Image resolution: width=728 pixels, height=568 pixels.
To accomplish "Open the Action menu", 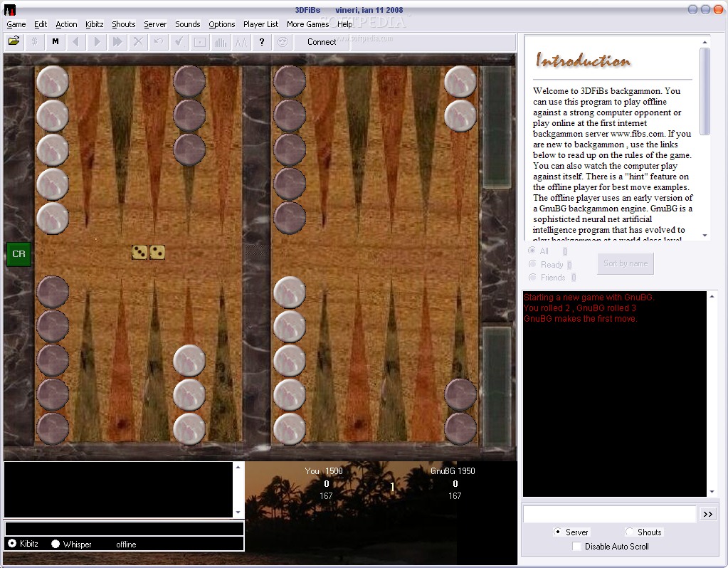I will tap(66, 24).
